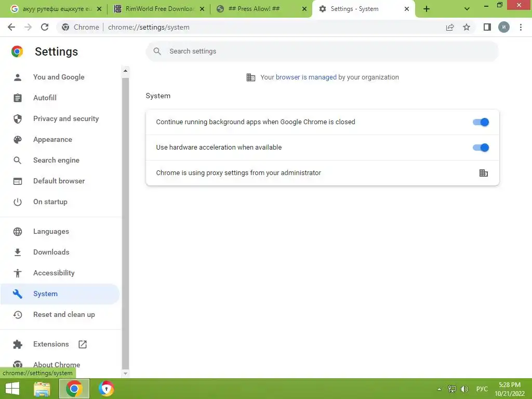Open Reset and clean up section

pyautogui.click(x=64, y=314)
